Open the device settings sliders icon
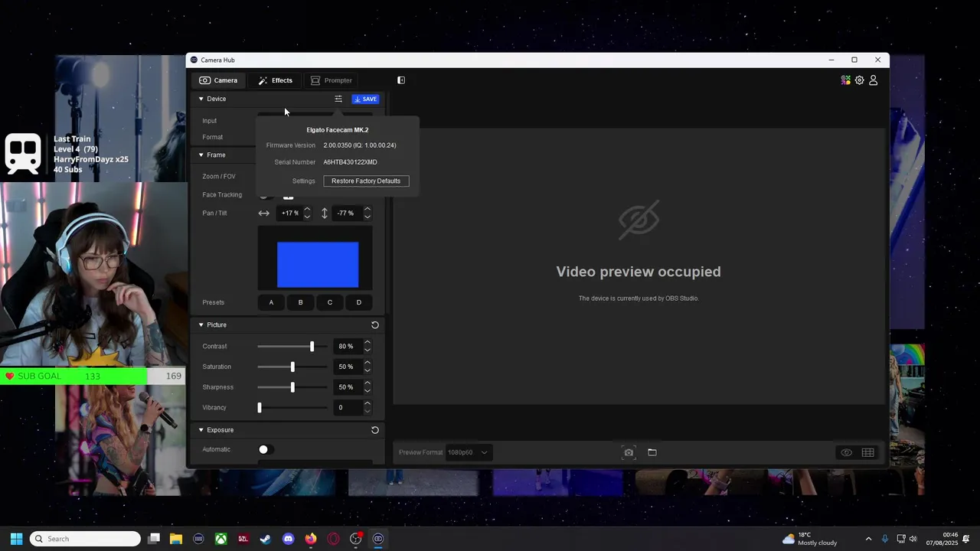 point(338,99)
